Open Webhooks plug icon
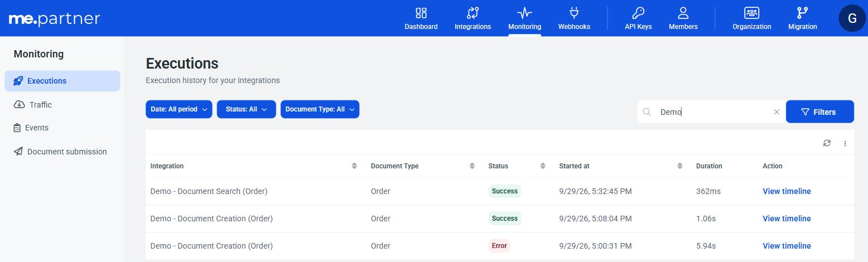 point(574,13)
